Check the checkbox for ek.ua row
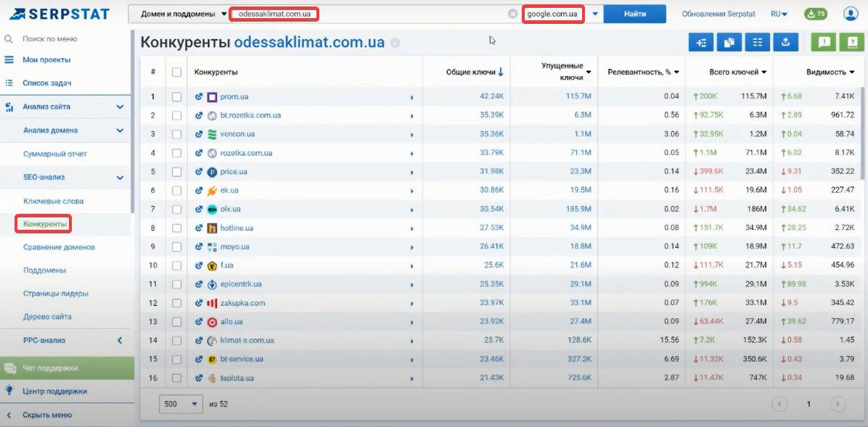The height and width of the screenshot is (427, 868). click(176, 191)
